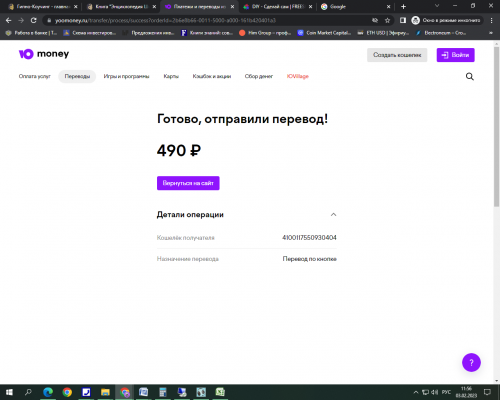Close the DIY tab
Viewport: 500px width, 400px height.
(310, 6)
